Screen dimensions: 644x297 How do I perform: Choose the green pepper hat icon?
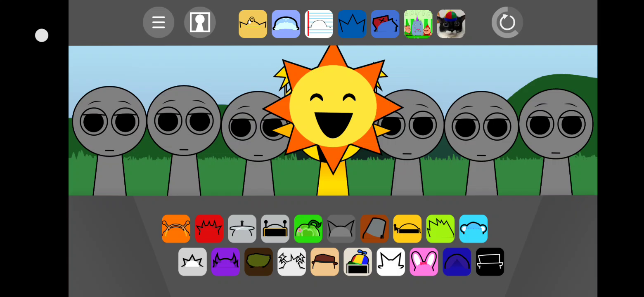point(308,229)
